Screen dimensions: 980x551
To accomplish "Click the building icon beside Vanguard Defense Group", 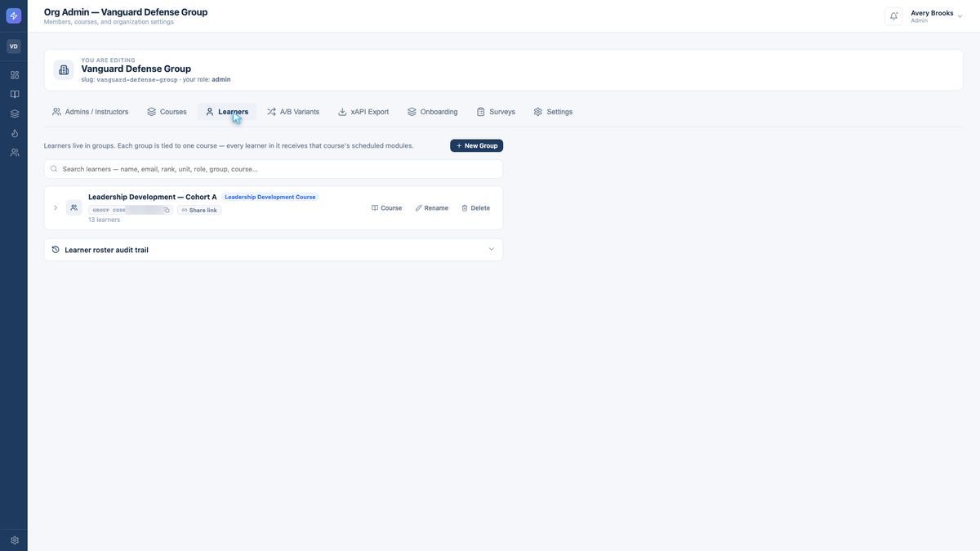I will (x=64, y=70).
